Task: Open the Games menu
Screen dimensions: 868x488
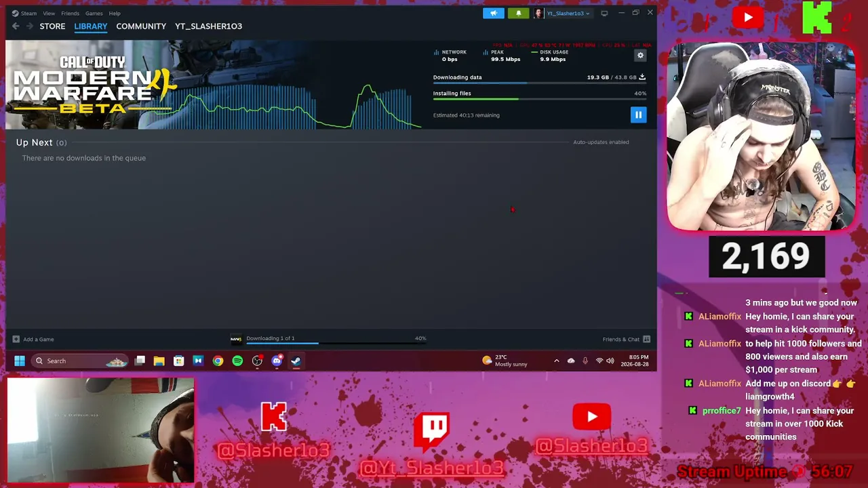Action: point(94,13)
